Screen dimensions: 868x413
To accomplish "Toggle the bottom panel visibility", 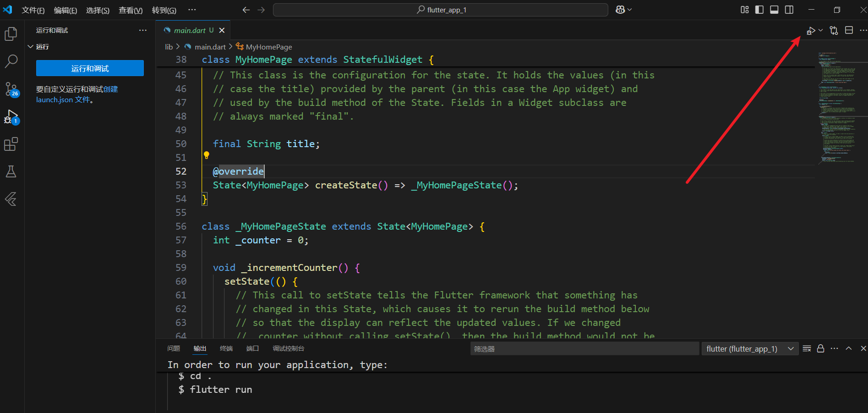I will pos(774,10).
